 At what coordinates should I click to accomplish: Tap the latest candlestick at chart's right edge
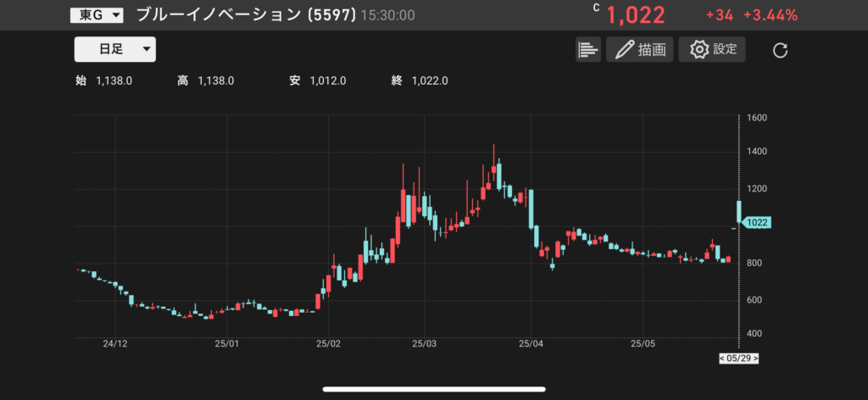[x=738, y=212]
